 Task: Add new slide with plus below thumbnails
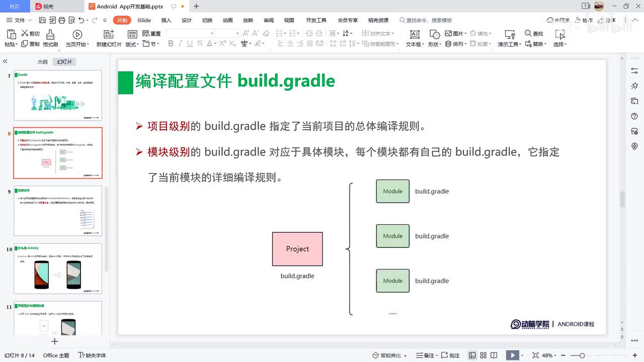coord(55,341)
